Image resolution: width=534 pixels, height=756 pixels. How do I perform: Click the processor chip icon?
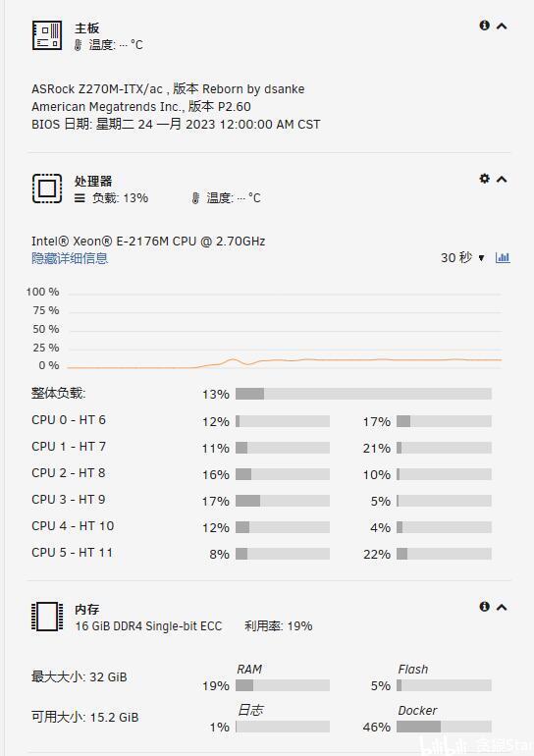tap(47, 189)
